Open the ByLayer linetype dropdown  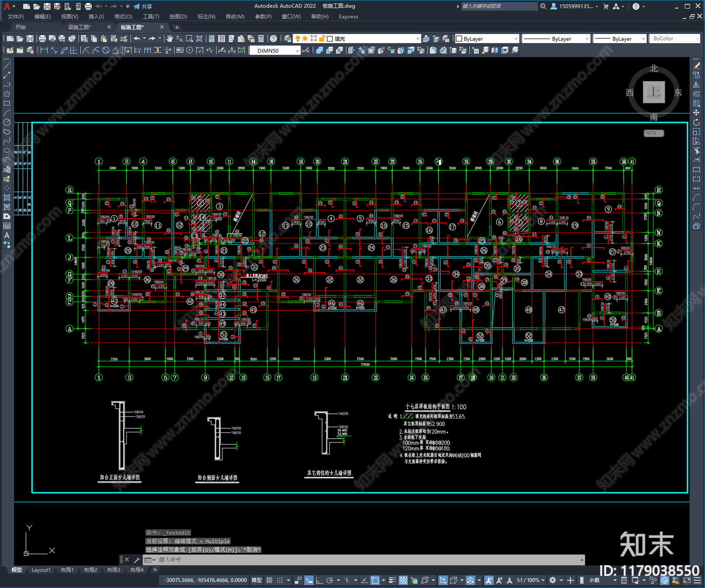(556, 39)
